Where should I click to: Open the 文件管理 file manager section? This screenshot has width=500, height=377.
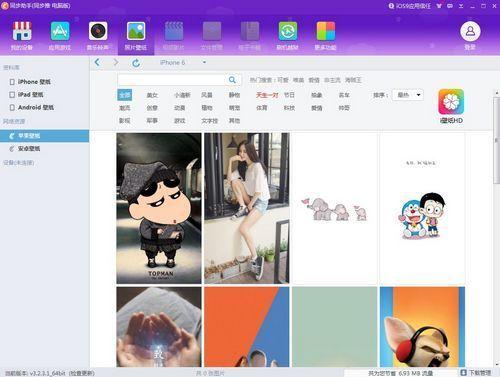point(212,36)
